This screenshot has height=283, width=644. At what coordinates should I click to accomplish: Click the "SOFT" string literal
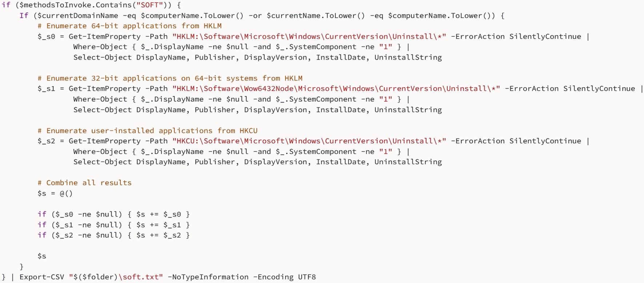tap(149, 5)
